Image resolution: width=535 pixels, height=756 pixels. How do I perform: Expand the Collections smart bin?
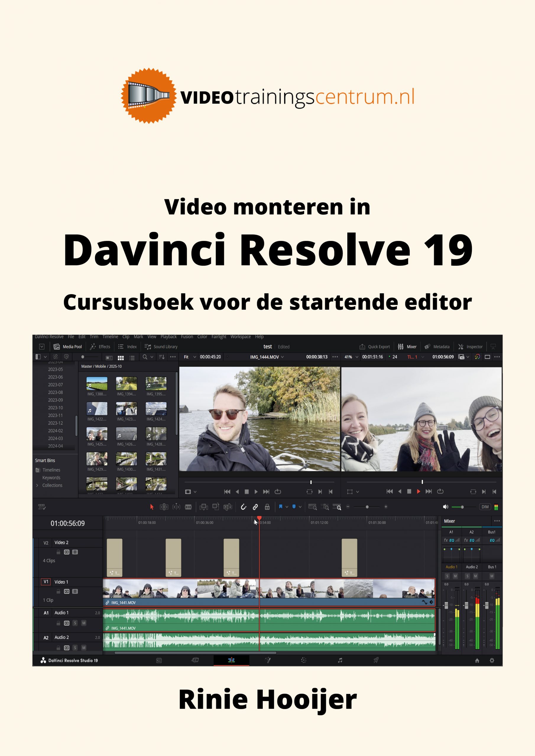[37, 485]
